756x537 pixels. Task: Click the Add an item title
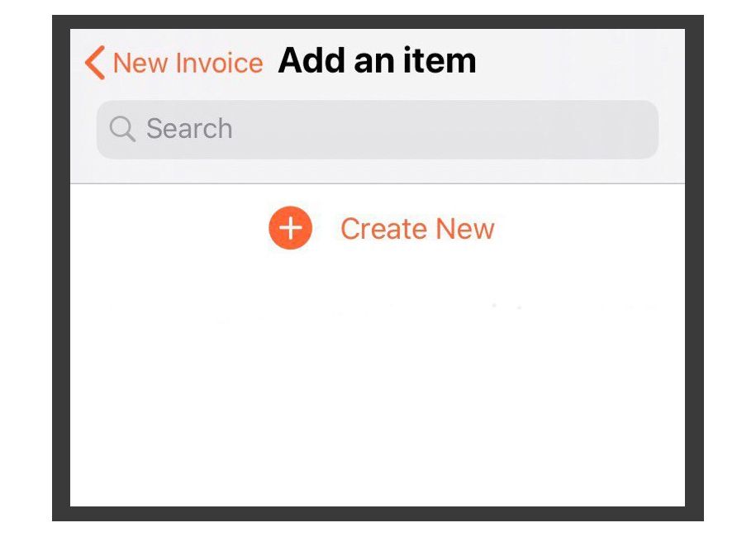(x=377, y=61)
